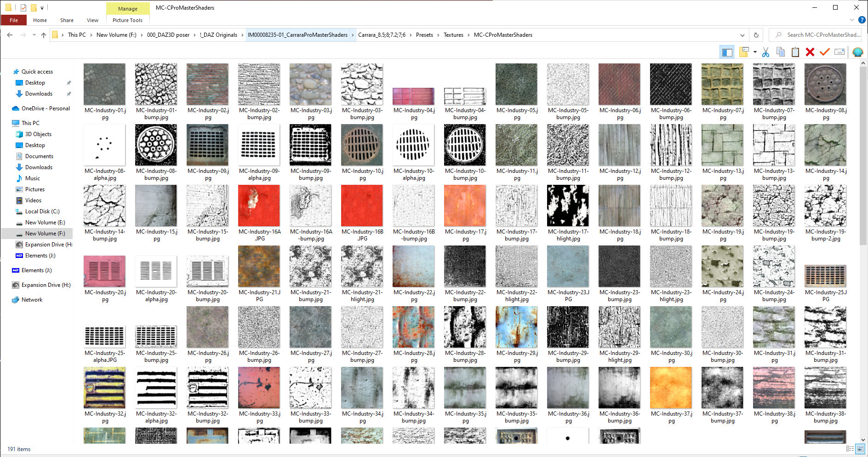The height and width of the screenshot is (457, 868).
Task: Open the Customize Quick Access Toolbar dropdown
Action: 42,8
